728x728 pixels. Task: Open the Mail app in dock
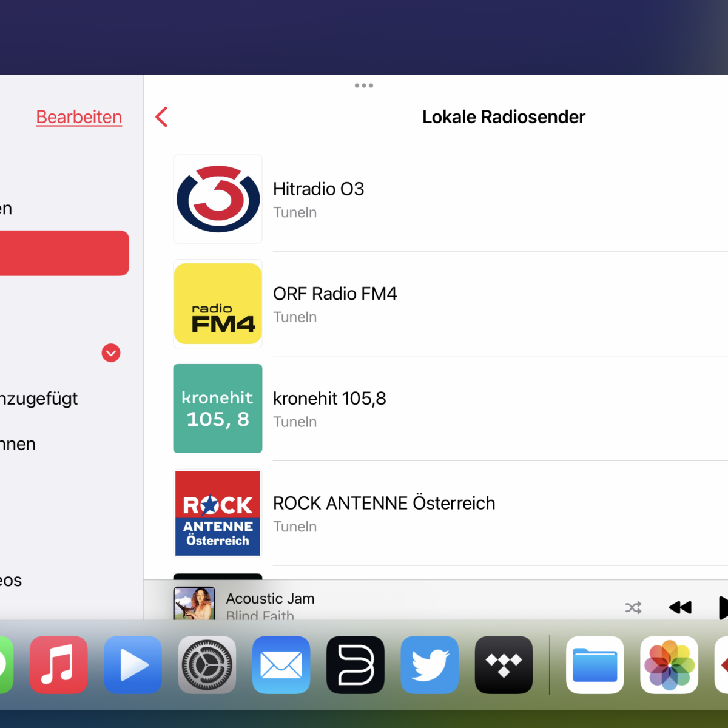(x=281, y=665)
